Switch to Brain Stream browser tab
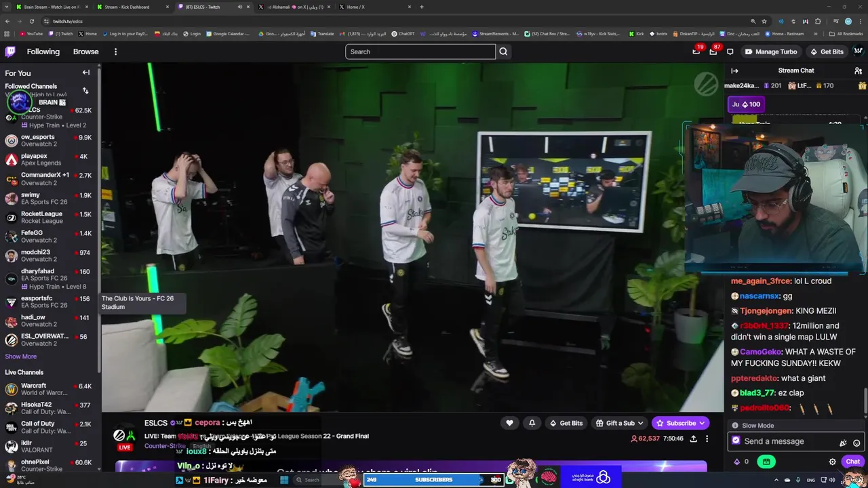 tap(52, 7)
